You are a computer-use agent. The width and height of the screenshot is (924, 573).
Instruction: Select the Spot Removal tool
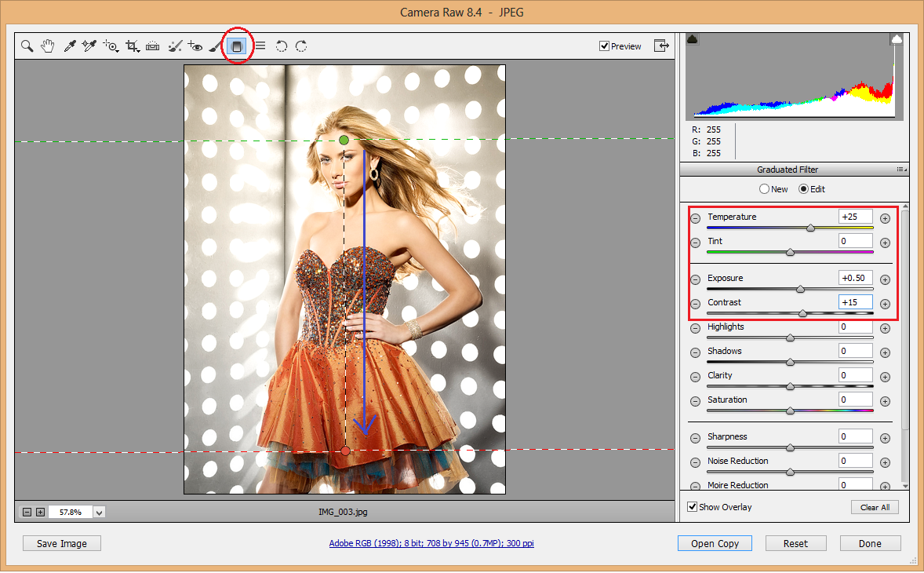tap(173, 46)
